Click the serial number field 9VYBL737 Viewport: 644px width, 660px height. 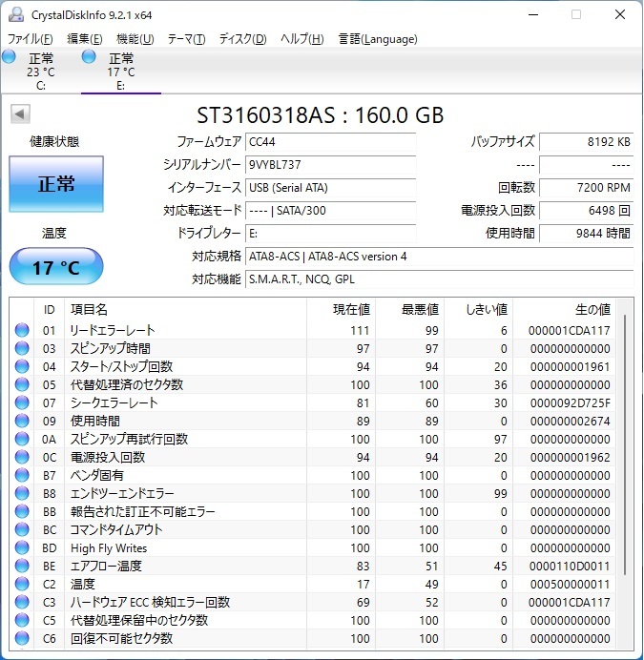tap(330, 164)
